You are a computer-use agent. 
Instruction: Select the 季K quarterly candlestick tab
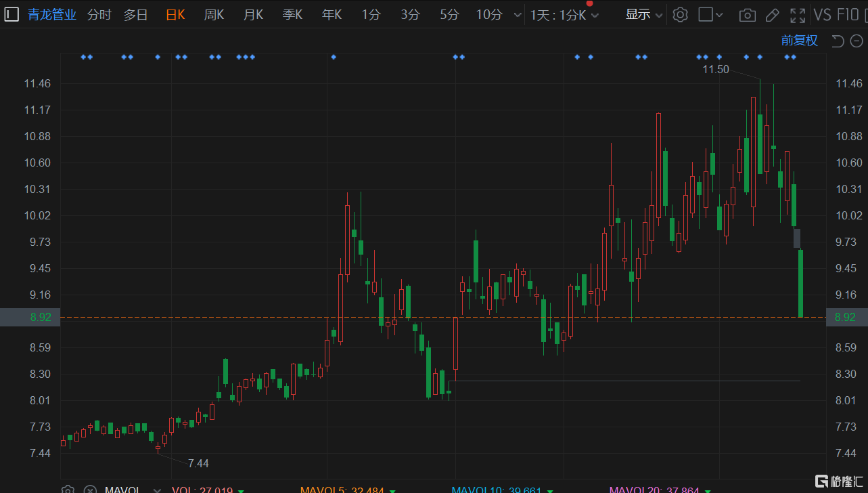tap(292, 14)
